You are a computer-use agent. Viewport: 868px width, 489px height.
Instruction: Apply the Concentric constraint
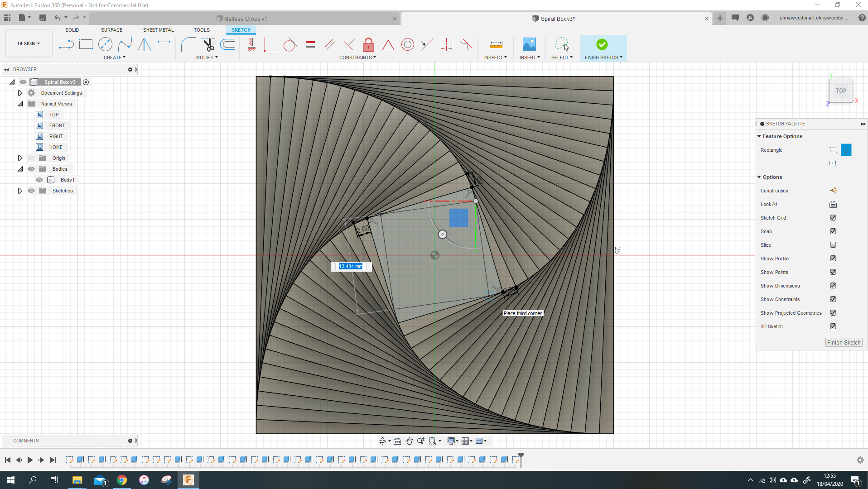click(407, 44)
